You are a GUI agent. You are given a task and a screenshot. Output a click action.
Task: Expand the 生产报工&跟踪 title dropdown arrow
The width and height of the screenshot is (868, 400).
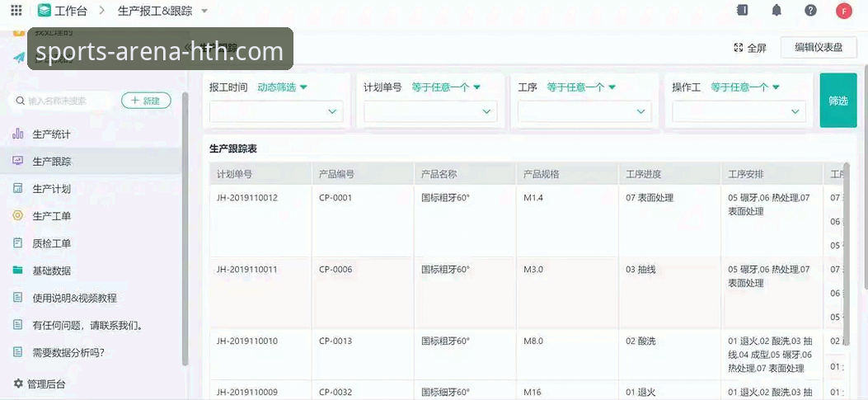[204, 11]
